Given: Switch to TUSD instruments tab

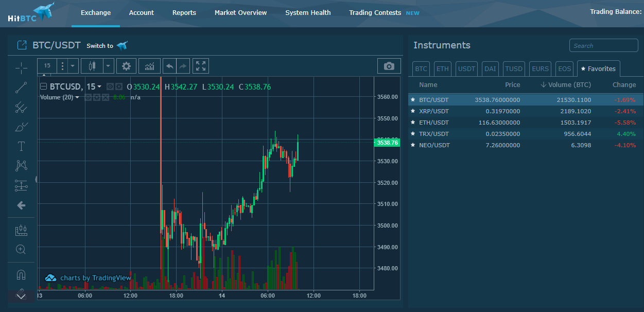Looking at the screenshot, I should point(514,68).
